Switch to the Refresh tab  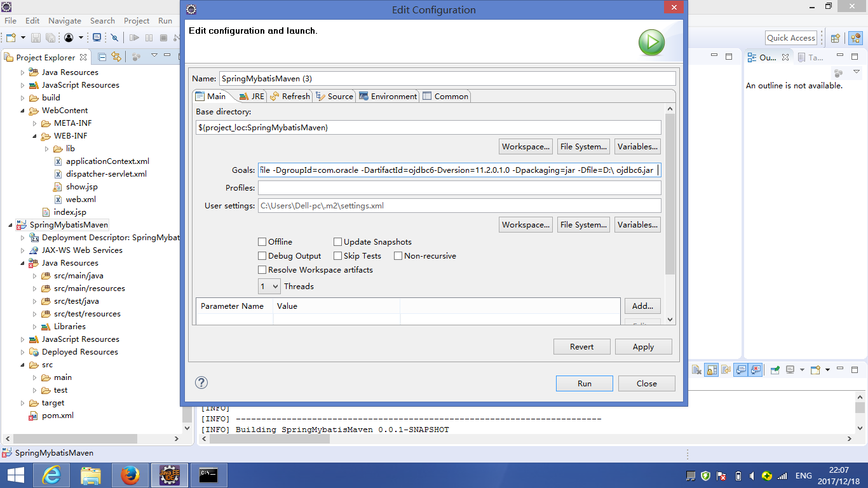click(x=290, y=97)
